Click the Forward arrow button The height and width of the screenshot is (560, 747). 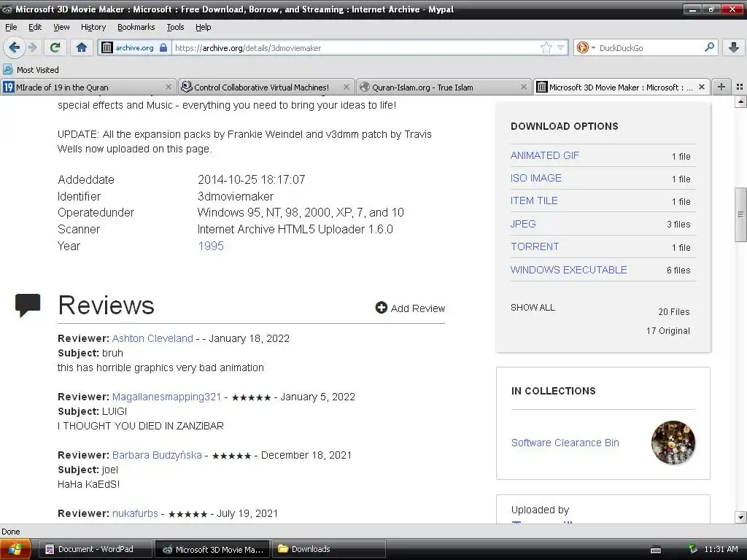[32, 47]
